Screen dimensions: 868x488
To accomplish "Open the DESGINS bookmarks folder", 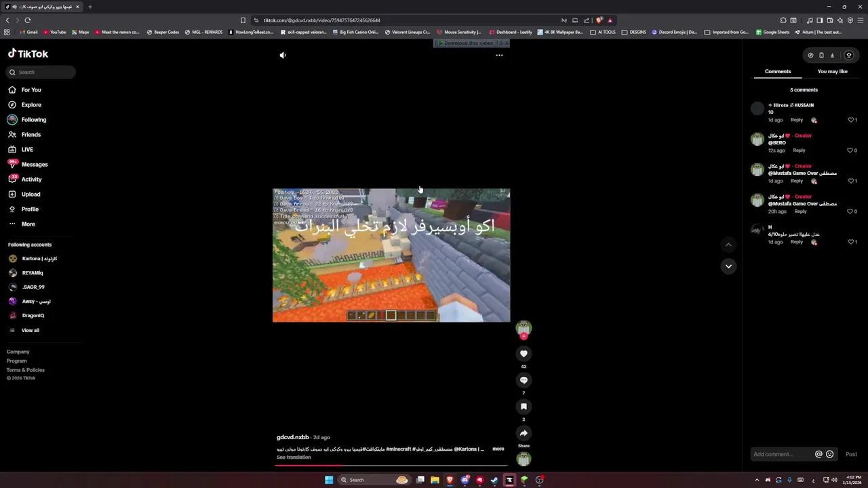I will coord(634,32).
